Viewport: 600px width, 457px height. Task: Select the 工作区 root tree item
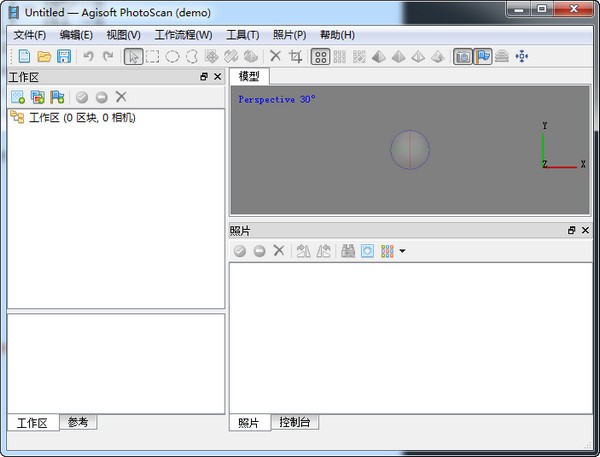(x=80, y=118)
